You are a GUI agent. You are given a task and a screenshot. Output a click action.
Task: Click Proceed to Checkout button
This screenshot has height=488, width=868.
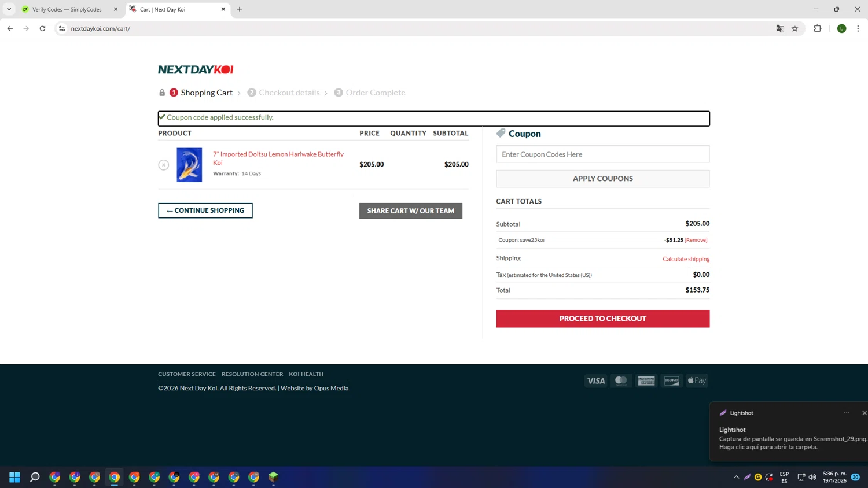tap(603, 319)
